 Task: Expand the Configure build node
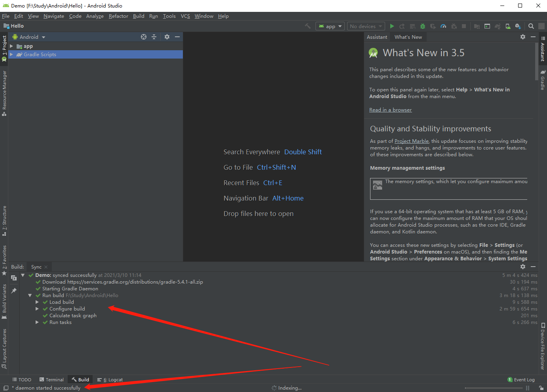(x=37, y=309)
